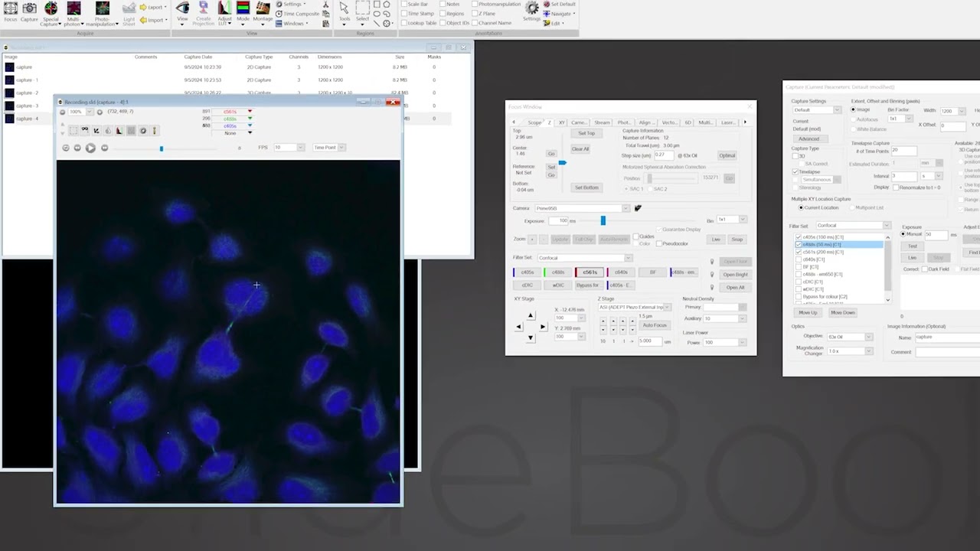This screenshot has height=551, width=980.
Task: Toggle the 3D capture type checkbox
Action: [795, 156]
